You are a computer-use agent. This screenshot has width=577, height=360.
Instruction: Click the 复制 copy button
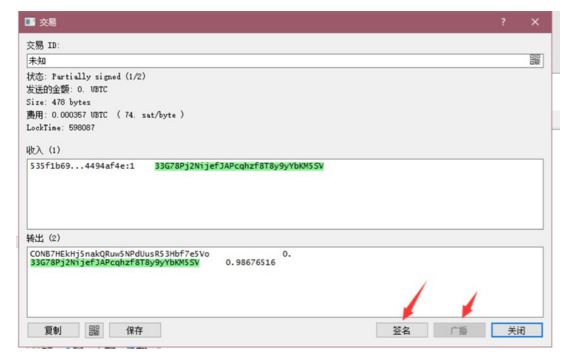tap(53, 330)
